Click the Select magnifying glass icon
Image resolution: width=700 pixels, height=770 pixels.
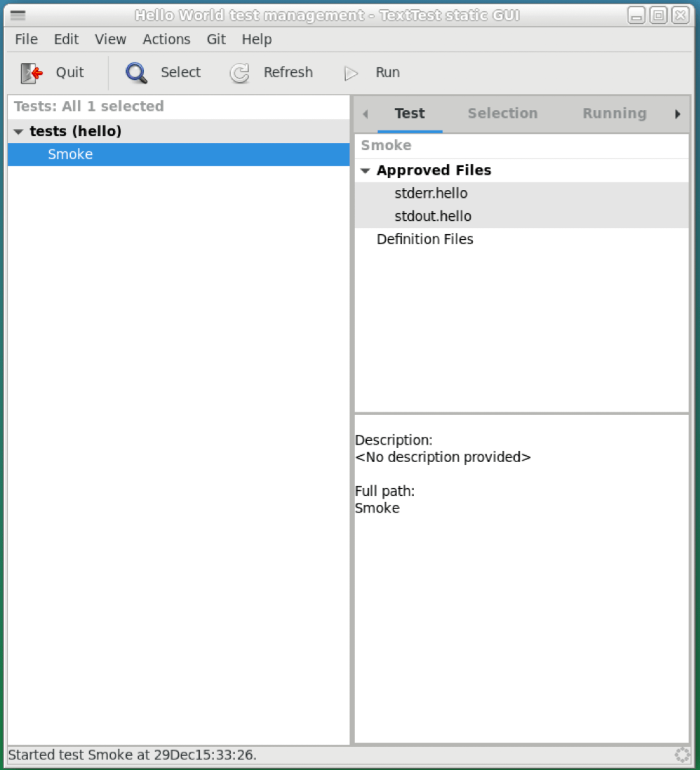[136, 73]
